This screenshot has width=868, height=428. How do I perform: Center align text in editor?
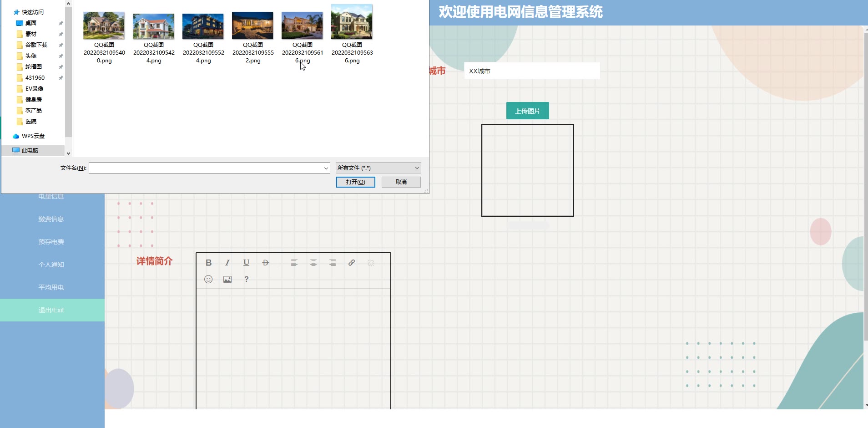(x=313, y=263)
